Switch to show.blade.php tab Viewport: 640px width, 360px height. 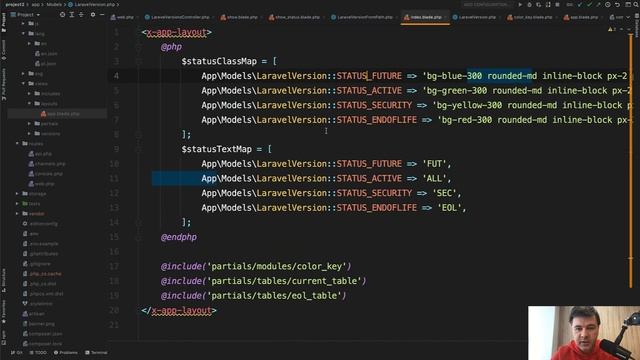tap(239, 17)
